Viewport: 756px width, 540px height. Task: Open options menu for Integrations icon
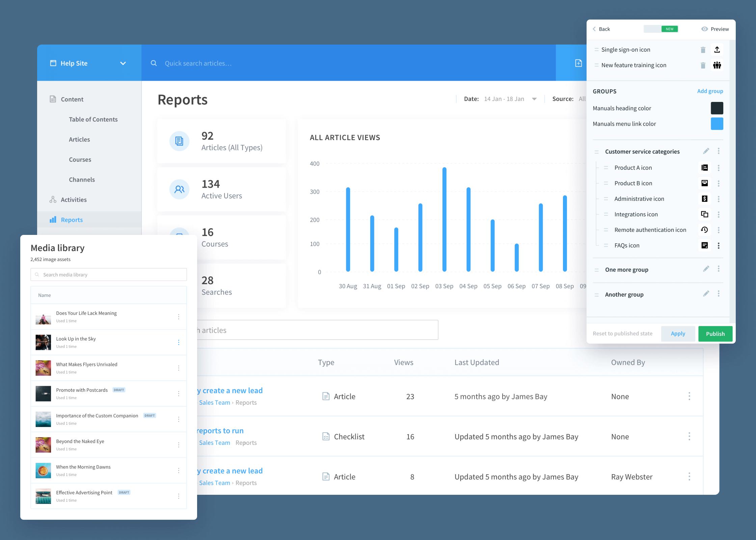pyautogui.click(x=719, y=214)
